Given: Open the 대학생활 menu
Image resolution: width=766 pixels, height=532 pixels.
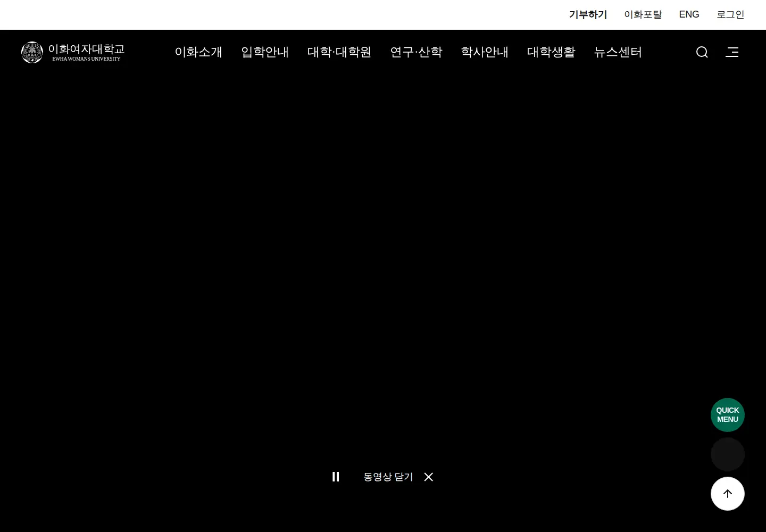Looking at the screenshot, I should [551, 52].
